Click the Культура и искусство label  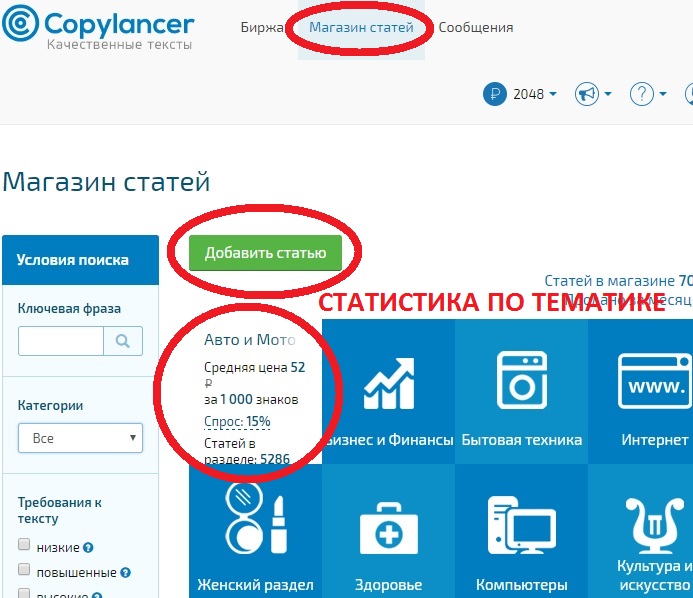(655, 575)
